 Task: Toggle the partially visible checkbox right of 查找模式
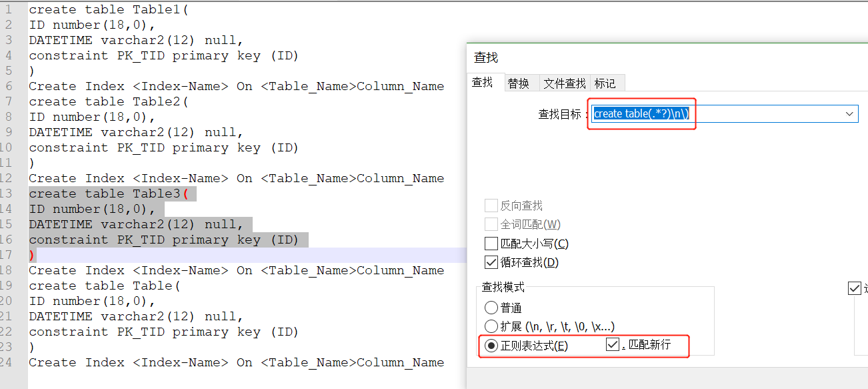pyautogui.click(x=854, y=288)
